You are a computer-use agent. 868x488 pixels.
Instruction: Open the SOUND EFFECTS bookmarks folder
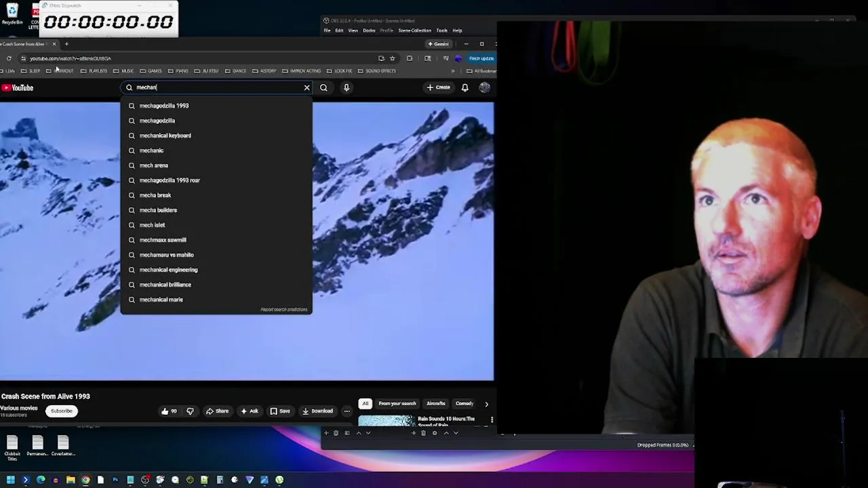(376, 70)
